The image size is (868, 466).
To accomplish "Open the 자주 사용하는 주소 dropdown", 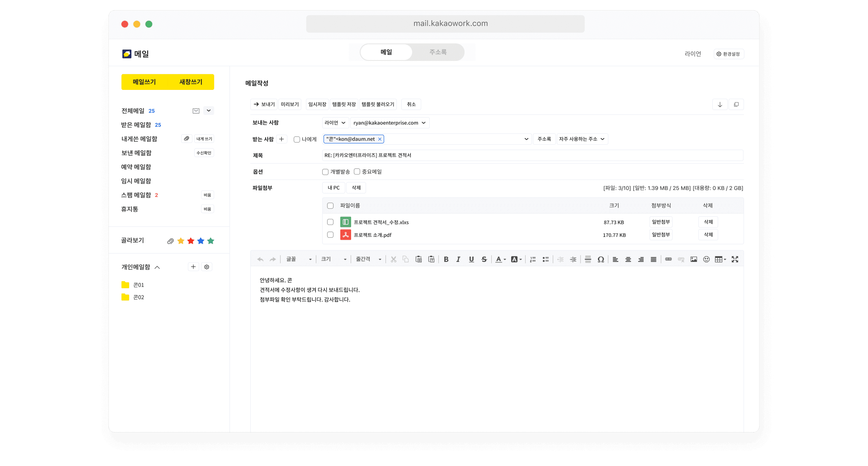I will 582,139.
